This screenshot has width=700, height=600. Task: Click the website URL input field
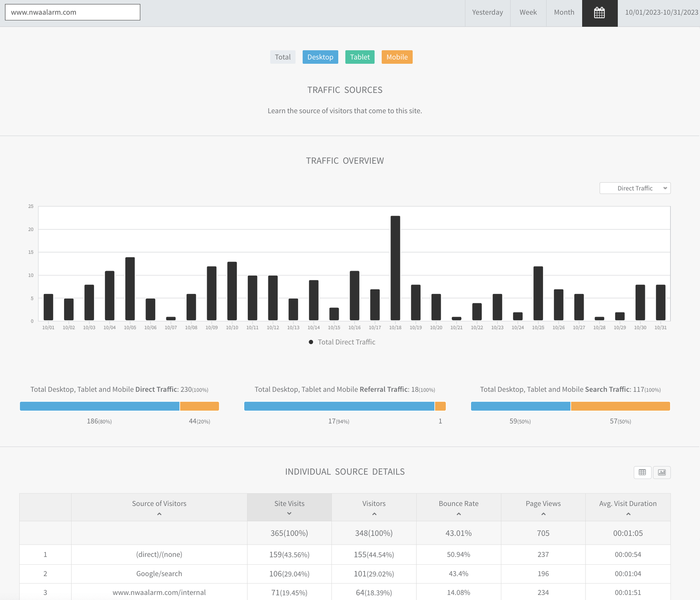[73, 12]
